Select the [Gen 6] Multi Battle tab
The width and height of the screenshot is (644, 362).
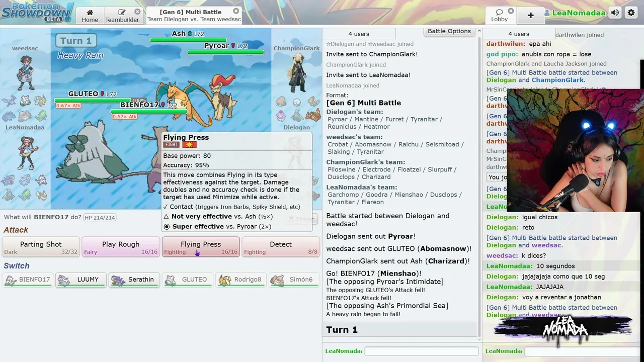tap(194, 15)
